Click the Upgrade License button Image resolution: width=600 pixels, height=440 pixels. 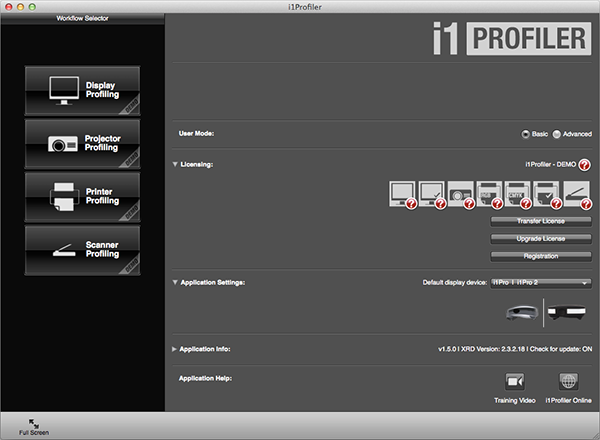tap(541, 239)
